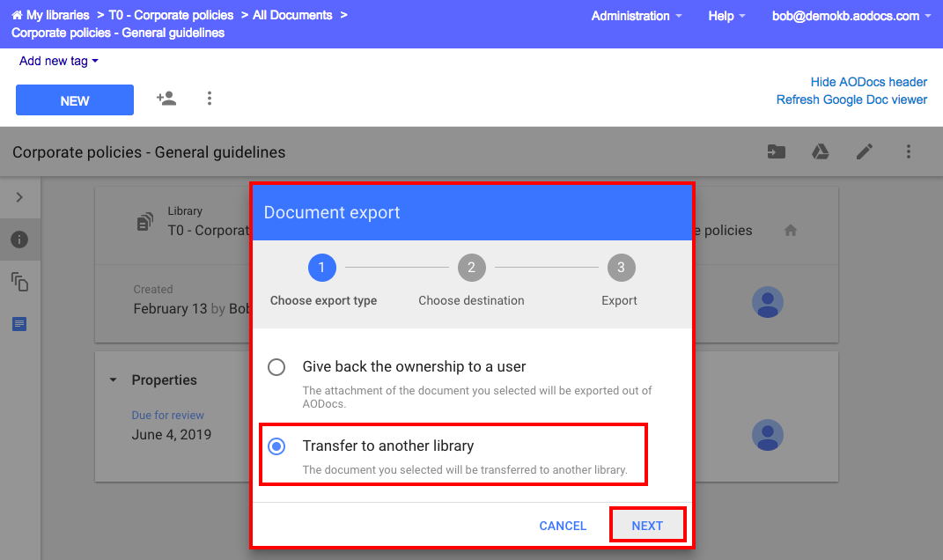
Task: Click Refresh Google Doc viewer link
Action: coord(851,99)
